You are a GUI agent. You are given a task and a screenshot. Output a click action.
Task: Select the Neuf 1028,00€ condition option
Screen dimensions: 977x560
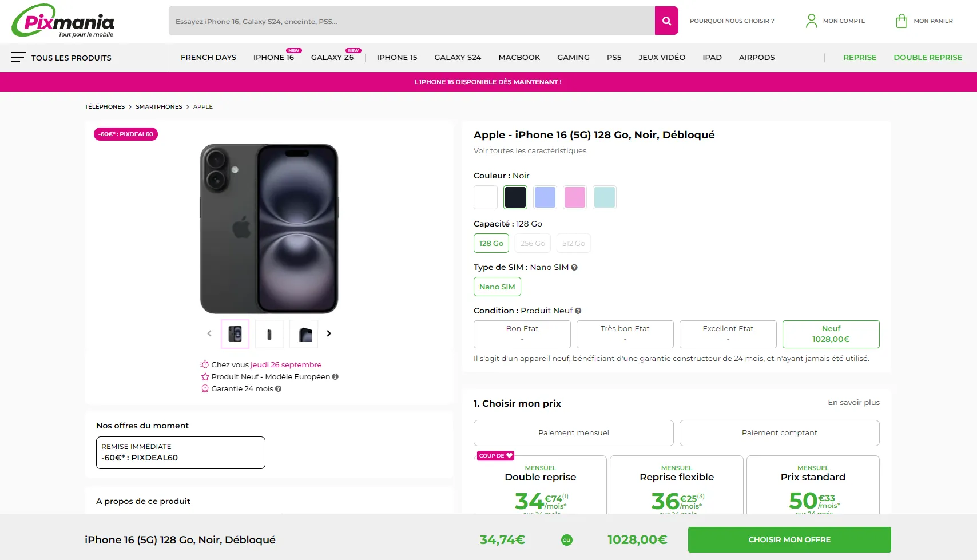point(831,334)
